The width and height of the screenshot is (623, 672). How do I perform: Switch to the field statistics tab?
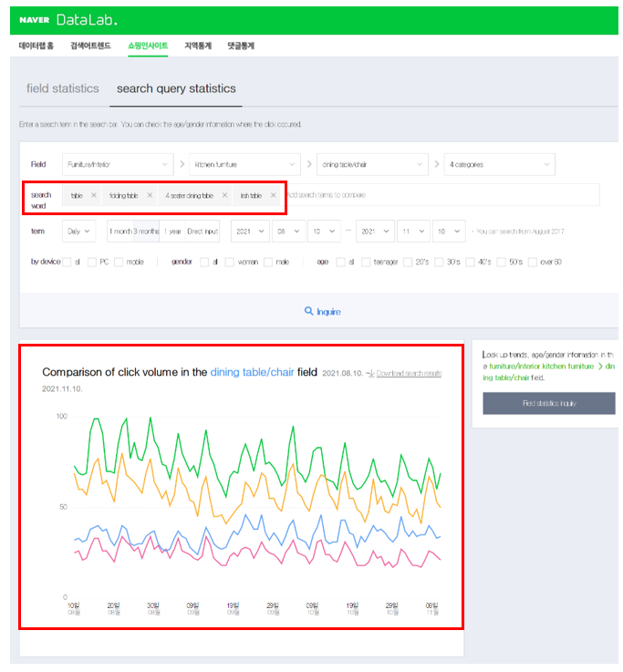click(x=63, y=88)
